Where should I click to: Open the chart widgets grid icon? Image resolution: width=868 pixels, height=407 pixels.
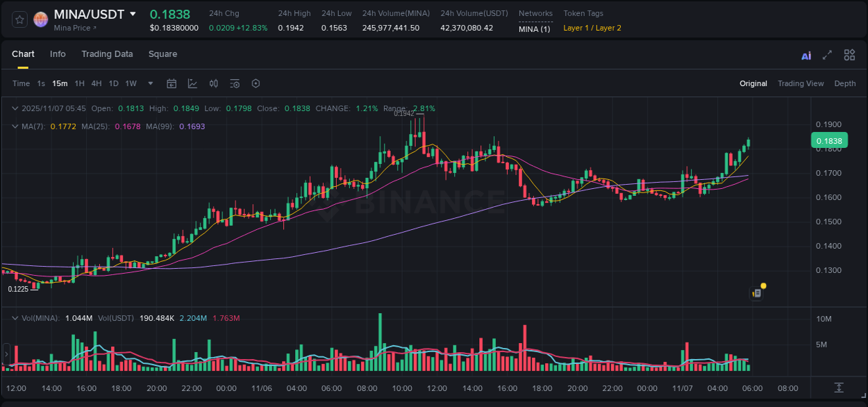pyautogui.click(x=849, y=55)
